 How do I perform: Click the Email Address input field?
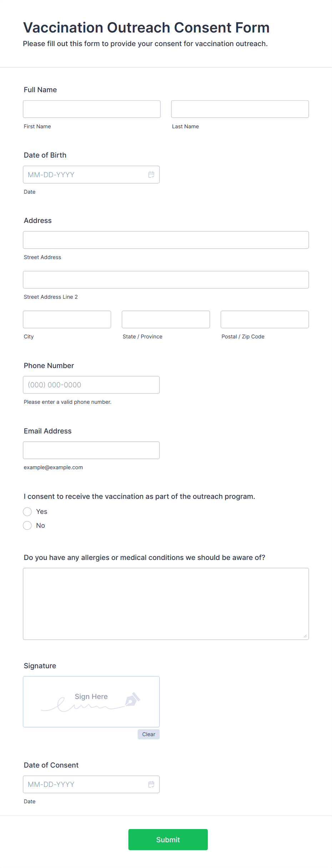(91, 450)
